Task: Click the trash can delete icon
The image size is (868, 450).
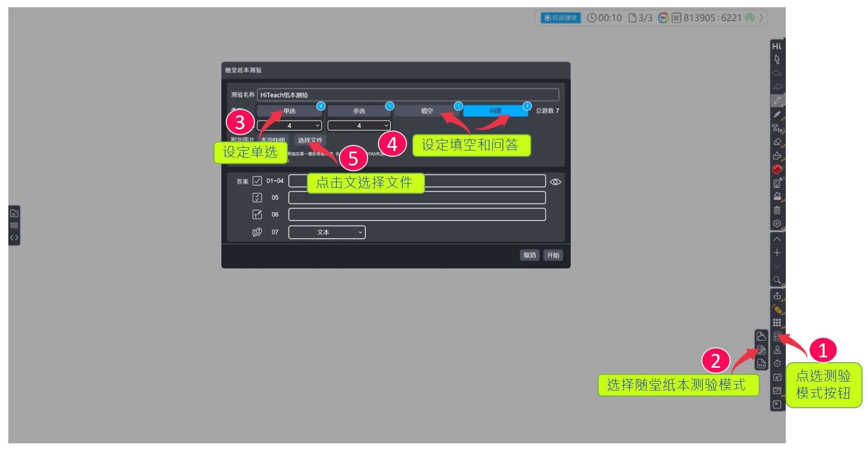Action: click(x=777, y=210)
